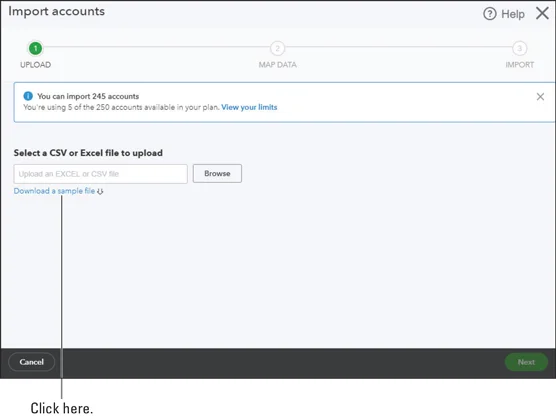Click the step 3 circle indicator
Viewport: 556px width, 417px height.
(x=519, y=49)
